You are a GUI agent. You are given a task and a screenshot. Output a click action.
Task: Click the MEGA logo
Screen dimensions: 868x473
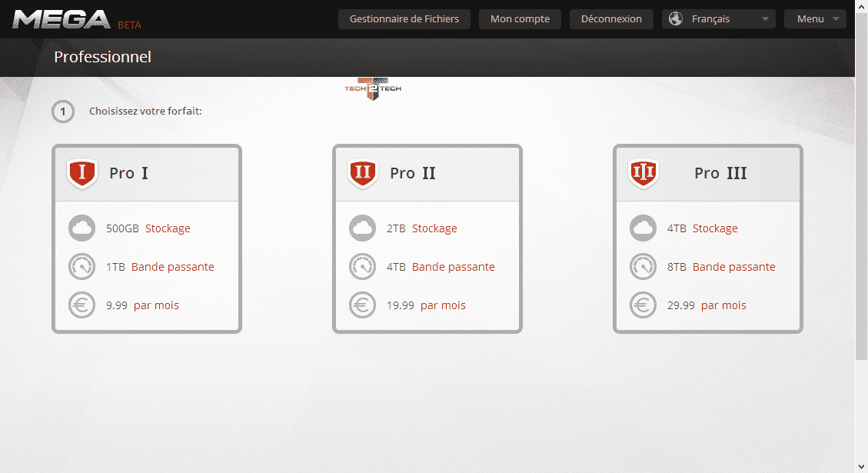(62, 19)
